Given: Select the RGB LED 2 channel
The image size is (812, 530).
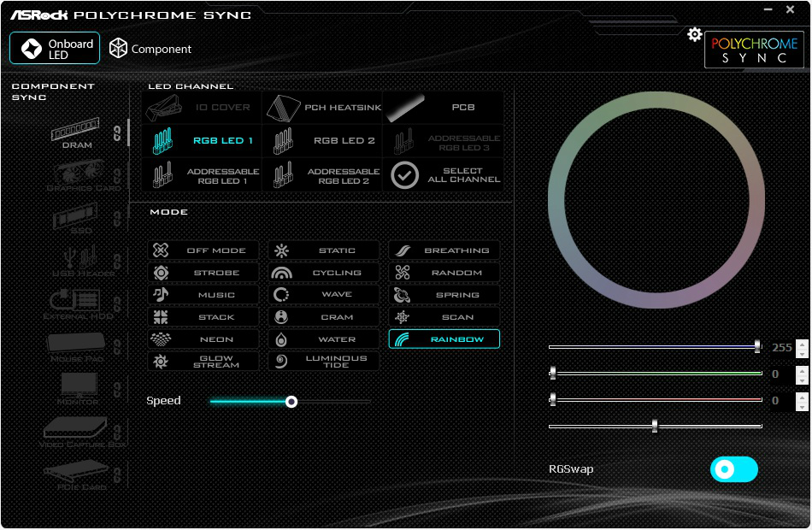Looking at the screenshot, I should pos(322,140).
